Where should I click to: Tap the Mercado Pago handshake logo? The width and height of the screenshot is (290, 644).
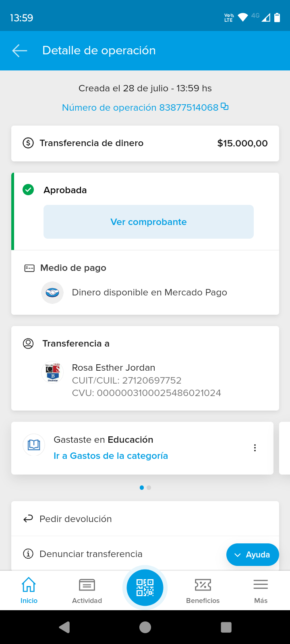point(52,293)
